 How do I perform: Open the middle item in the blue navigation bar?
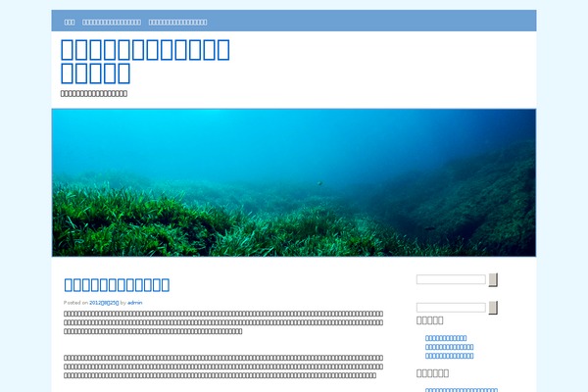(112, 23)
